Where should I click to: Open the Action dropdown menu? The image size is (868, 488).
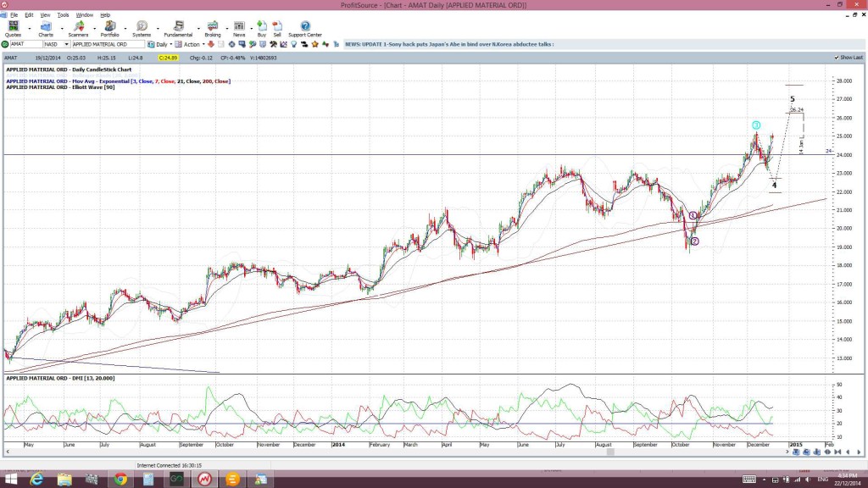coord(203,44)
